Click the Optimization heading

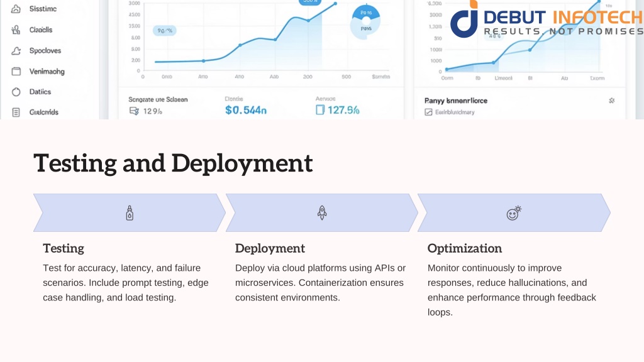(x=464, y=248)
